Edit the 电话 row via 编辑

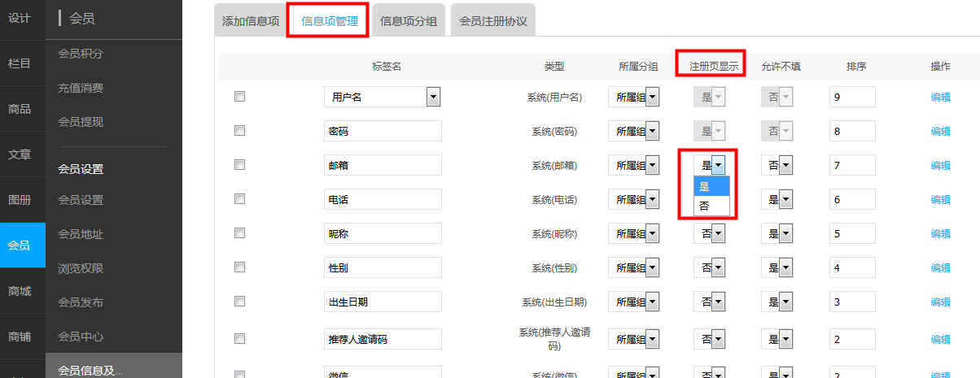(940, 200)
